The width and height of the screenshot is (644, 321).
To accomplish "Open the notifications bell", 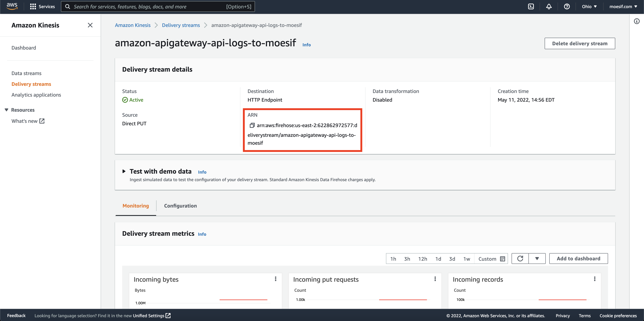I will tap(549, 6).
